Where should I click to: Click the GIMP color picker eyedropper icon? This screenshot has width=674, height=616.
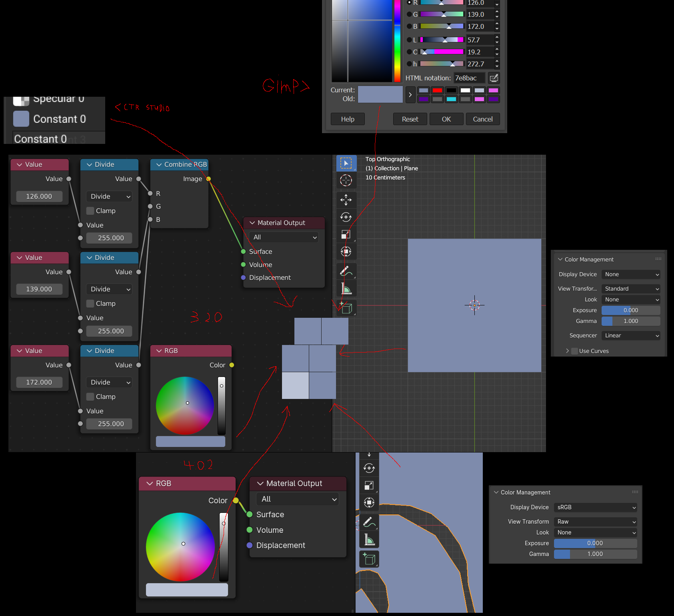pos(494,78)
